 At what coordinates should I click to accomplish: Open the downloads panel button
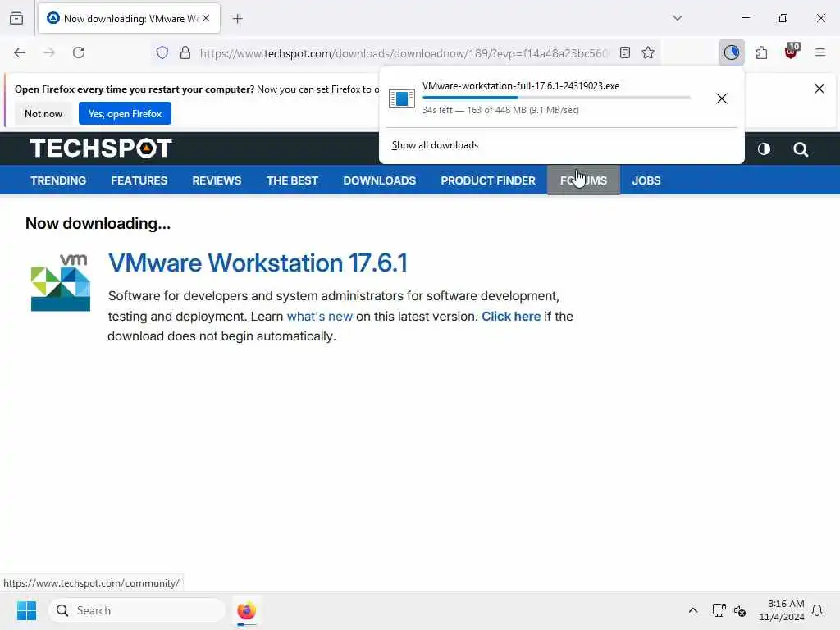pyautogui.click(x=731, y=52)
